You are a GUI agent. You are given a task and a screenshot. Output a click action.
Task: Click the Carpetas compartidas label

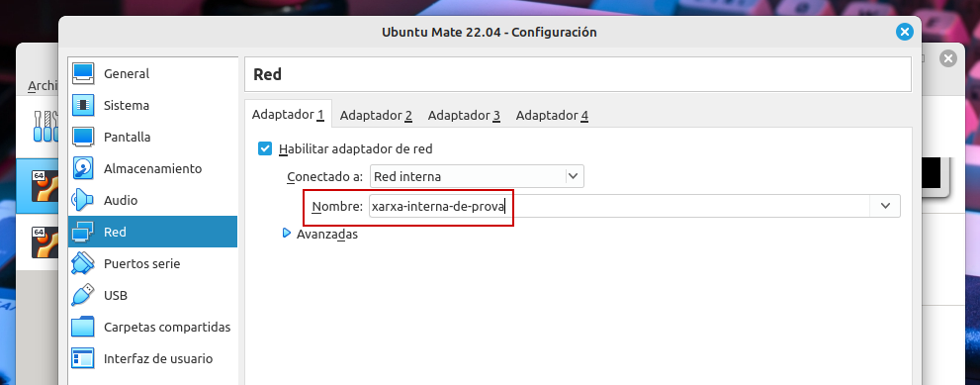click(x=167, y=327)
